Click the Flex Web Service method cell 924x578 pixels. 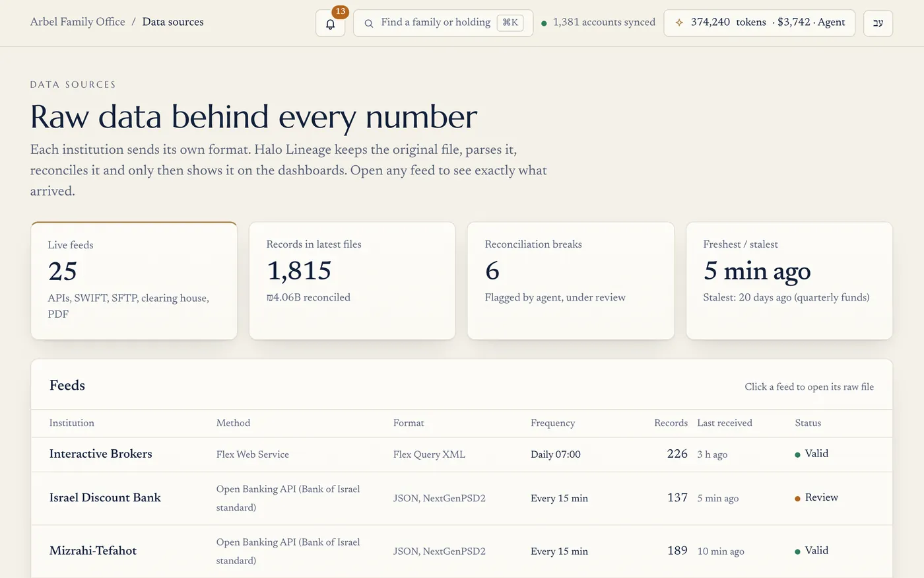[x=253, y=454]
